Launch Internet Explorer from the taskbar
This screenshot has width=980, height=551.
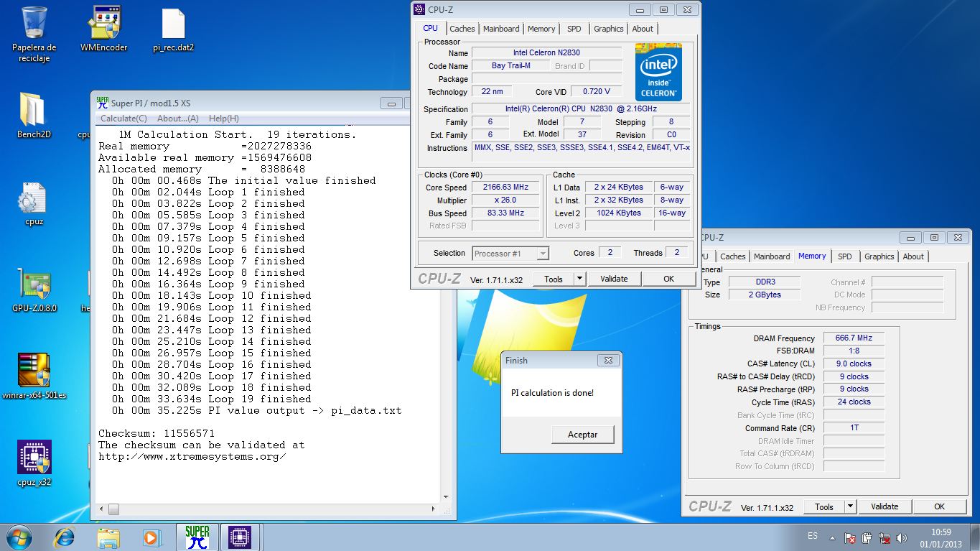[65, 537]
